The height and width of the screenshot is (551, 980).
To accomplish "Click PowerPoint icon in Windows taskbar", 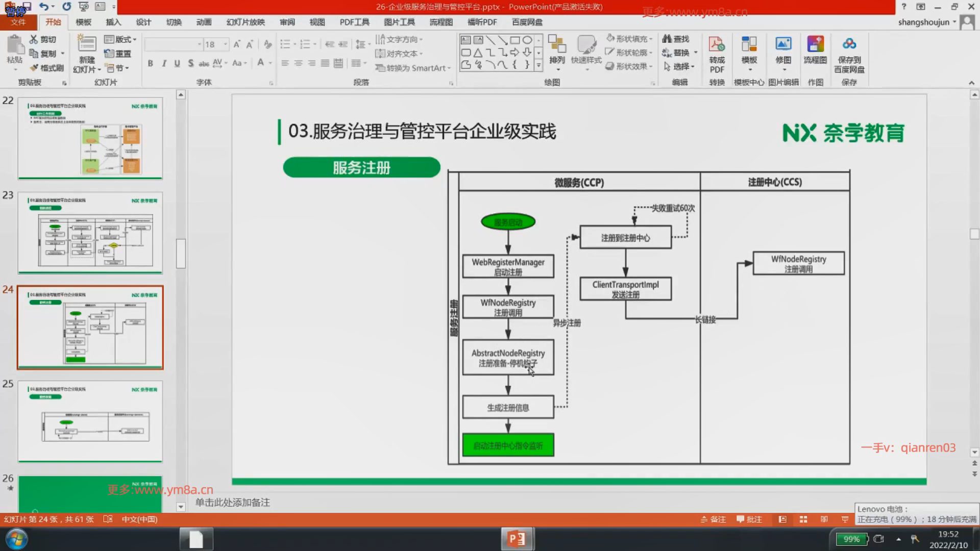I will click(517, 539).
